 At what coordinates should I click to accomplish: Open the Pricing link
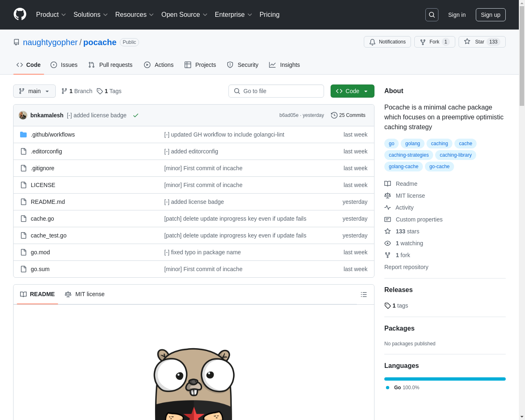(269, 15)
